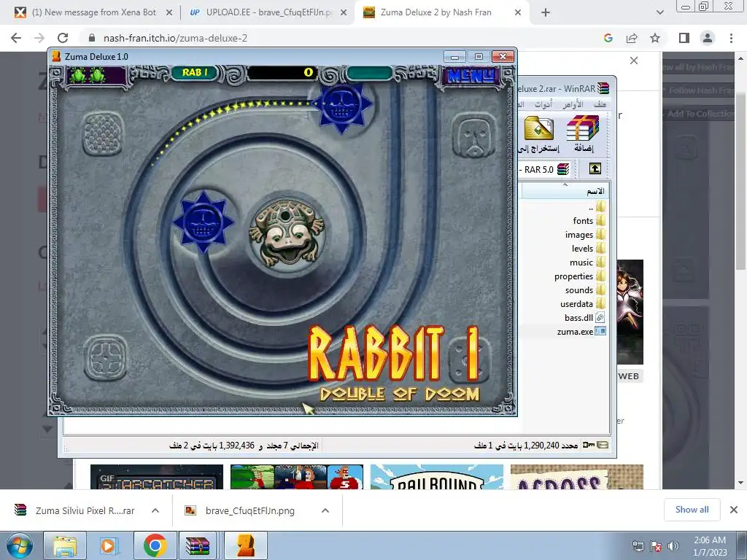
Task: Expand options for Zuma Silviu Pixel rar download
Action: (155, 510)
